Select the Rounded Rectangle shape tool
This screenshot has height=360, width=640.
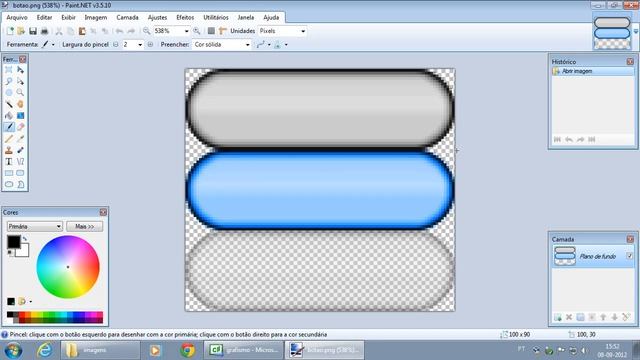coord(20,173)
